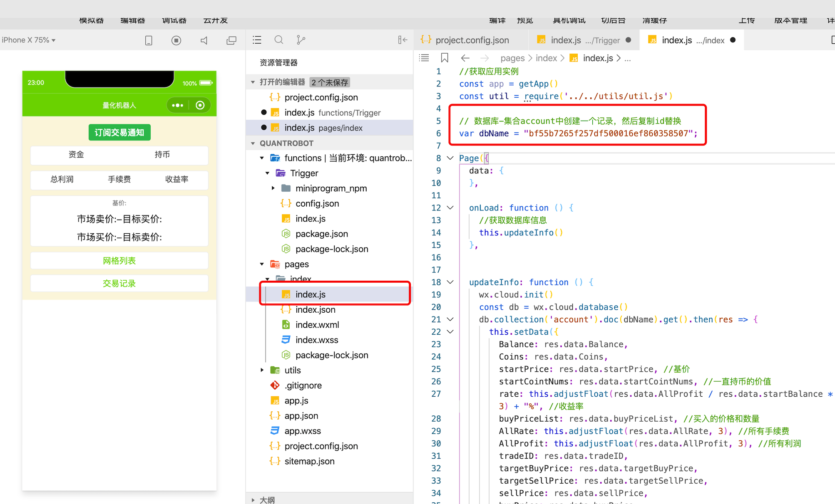Image resolution: width=835 pixels, height=504 pixels.
Task: Click the 云开发 toolbar item
Action: [215, 20]
